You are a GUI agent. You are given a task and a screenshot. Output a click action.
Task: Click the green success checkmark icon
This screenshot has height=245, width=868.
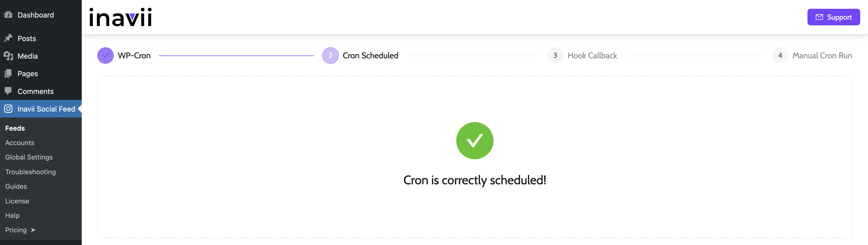(474, 141)
